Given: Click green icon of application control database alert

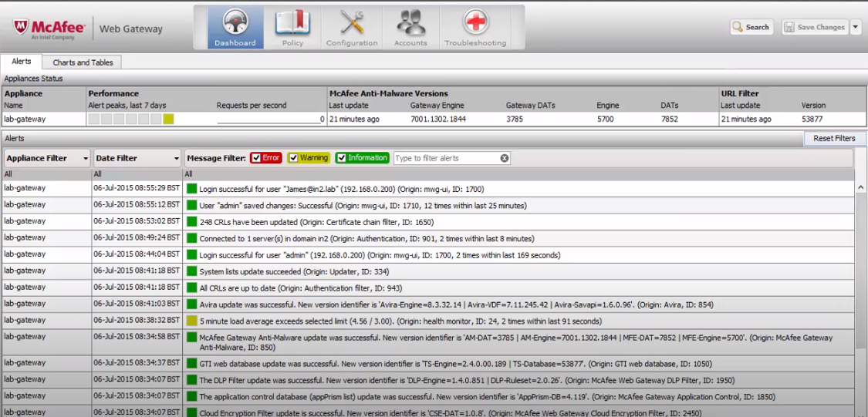Looking at the screenshot, I should click(191, 396).
